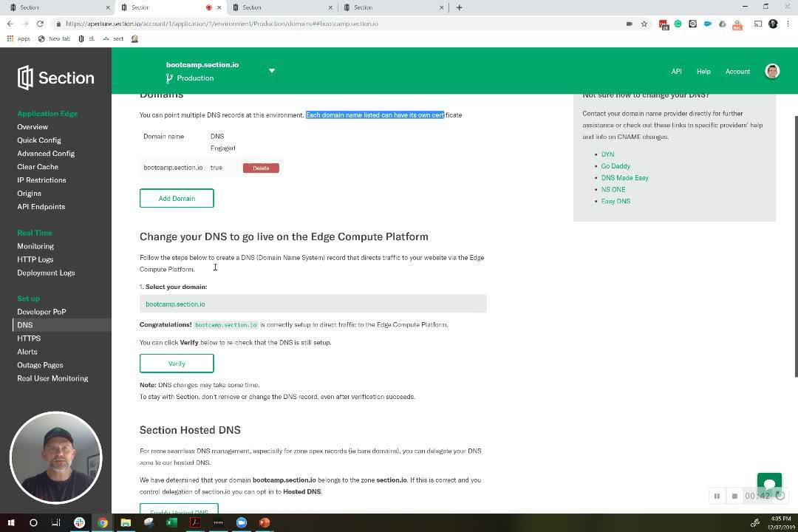Open a new browser tab
This screenshot has height=532, width=798.
coord(459,7)
